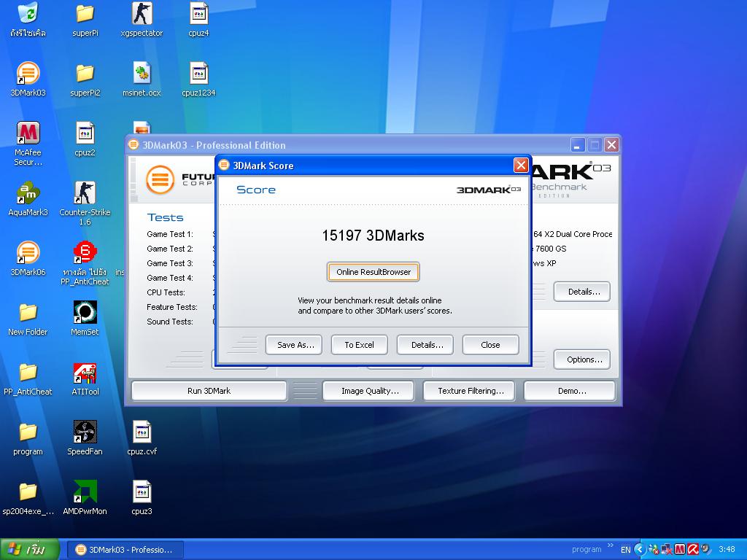747x560 pixels.
Task: Select the cpuz1234 file icon
Action: (x=198, y=74)
